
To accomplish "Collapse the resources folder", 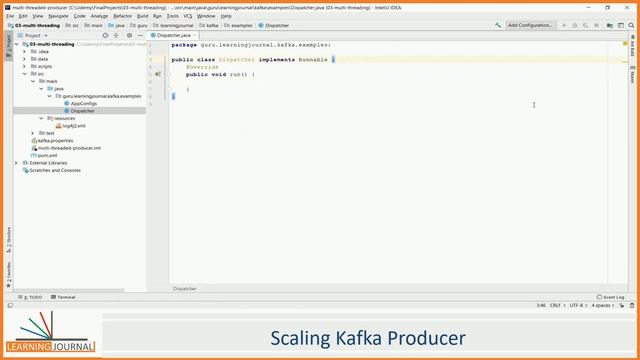I will point(41,118).
